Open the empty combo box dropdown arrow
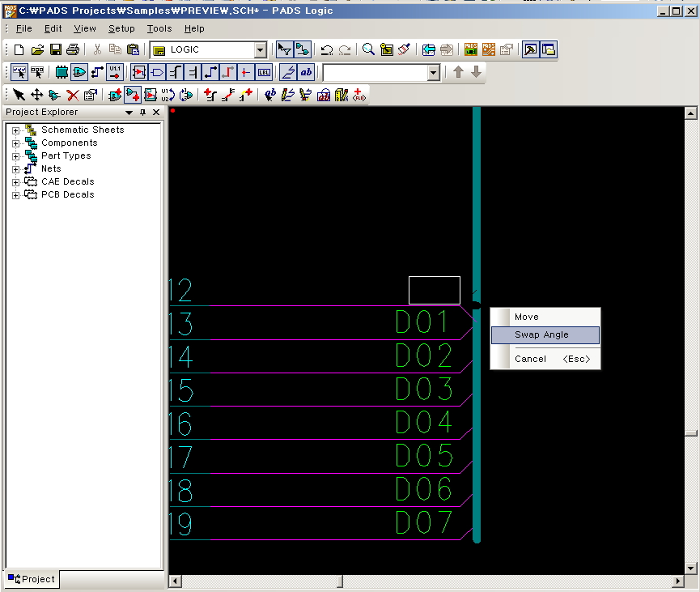The image size is (700, 592). coord(433,72)
